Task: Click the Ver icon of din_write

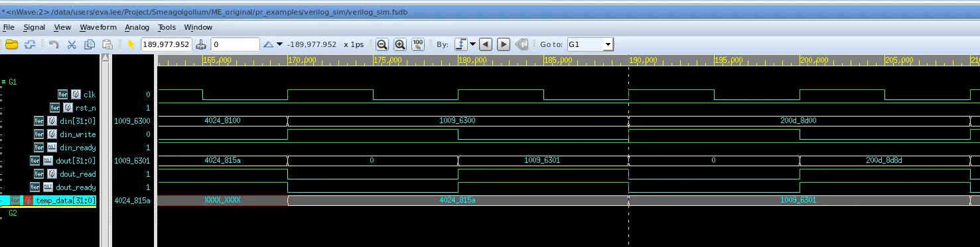Action: [39, 134]
